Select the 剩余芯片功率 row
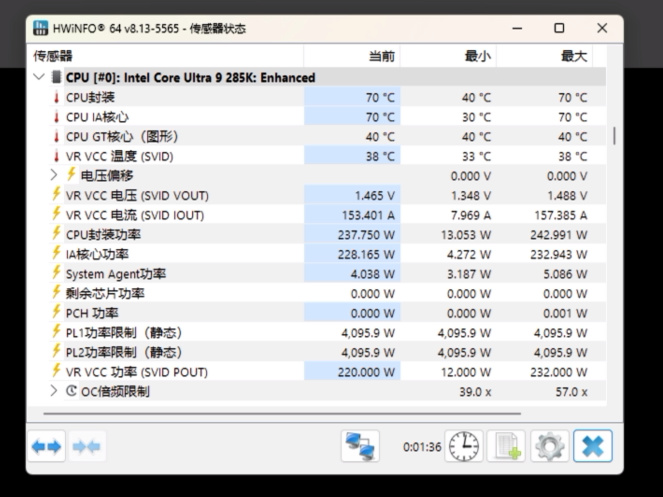The image size is (663, 497). pos(327,294)
